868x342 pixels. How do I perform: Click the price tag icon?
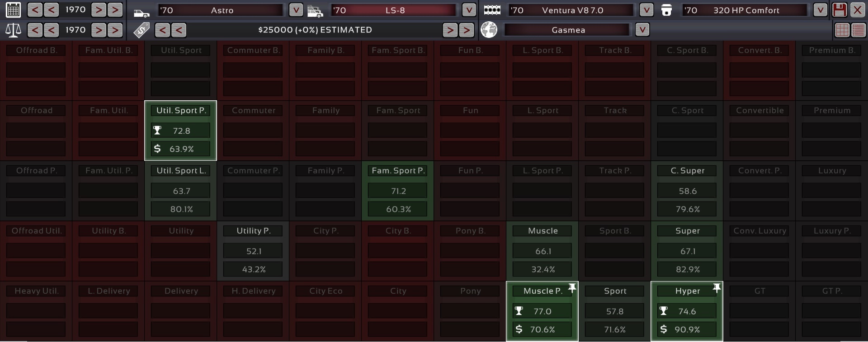tap(142, 30)
